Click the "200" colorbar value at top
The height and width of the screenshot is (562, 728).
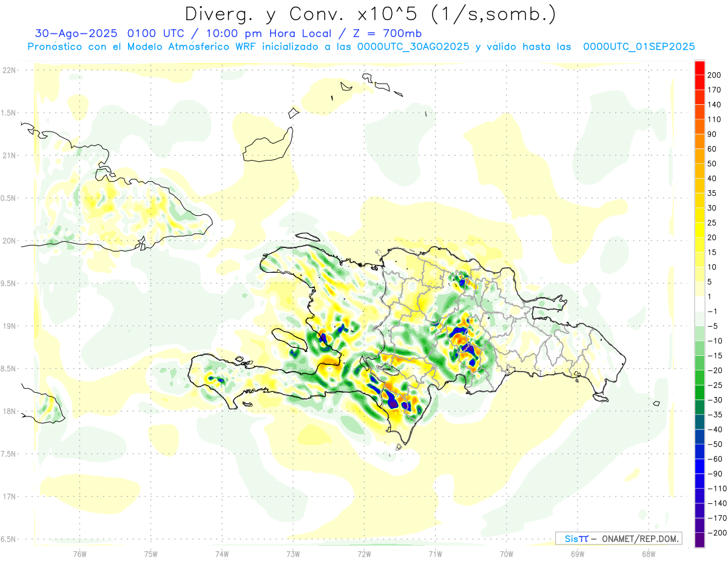715,76
